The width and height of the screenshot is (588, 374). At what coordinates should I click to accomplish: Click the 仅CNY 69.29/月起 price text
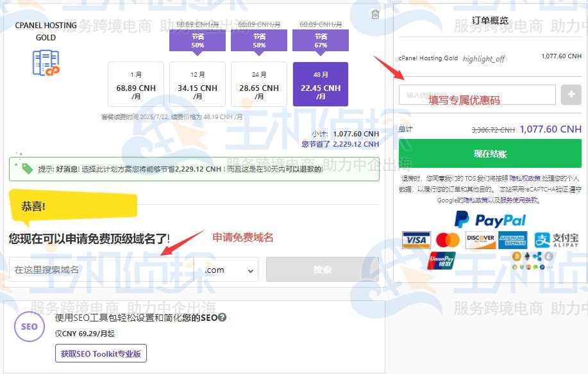[85, 334]
